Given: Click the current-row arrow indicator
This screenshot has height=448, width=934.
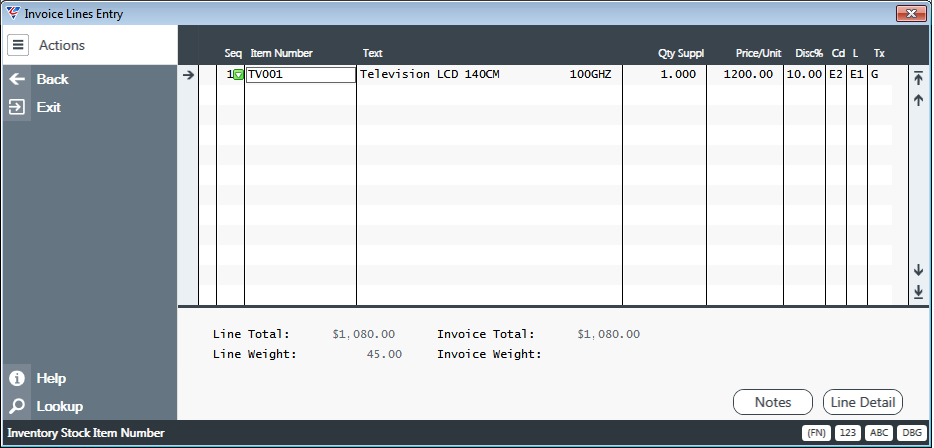Looking at the screenshot, I should (x=188, y=75).
